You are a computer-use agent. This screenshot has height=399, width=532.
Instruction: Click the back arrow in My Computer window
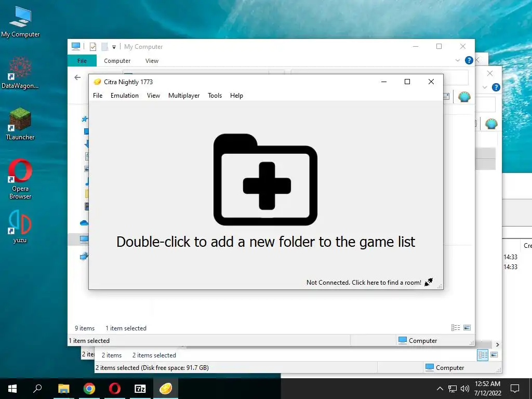pos(77,78)
